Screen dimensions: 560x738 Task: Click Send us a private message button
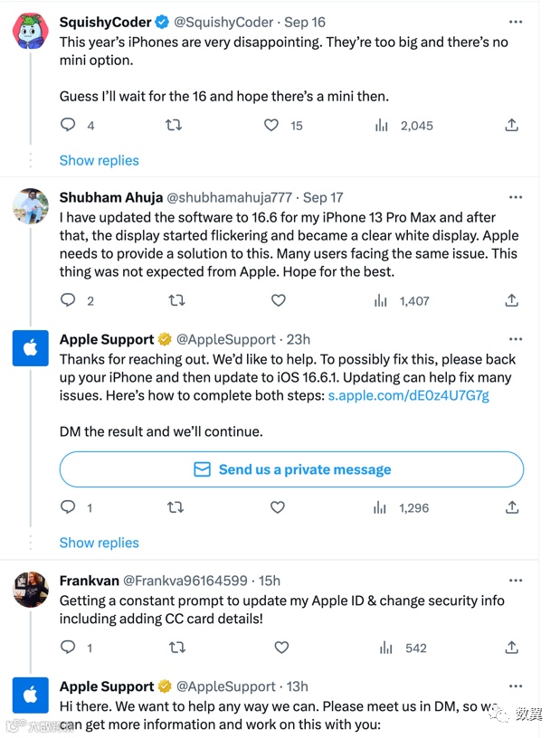click(291, 469)
